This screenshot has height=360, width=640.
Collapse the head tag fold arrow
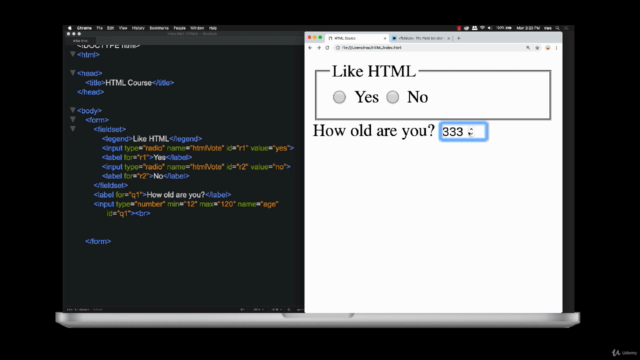[x=73, y=73]
